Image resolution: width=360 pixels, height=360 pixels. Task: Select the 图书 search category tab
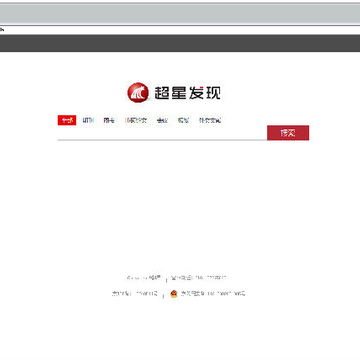click(109, 120)
